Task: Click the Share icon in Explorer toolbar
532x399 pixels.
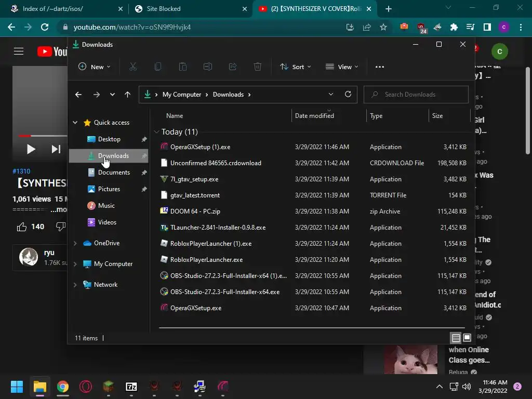Action: point(233,67)
